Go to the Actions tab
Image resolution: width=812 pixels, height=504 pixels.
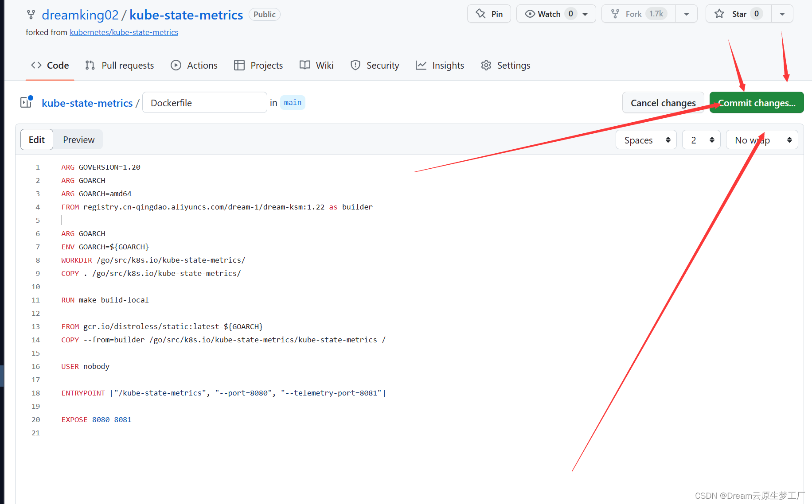(194, 65)
